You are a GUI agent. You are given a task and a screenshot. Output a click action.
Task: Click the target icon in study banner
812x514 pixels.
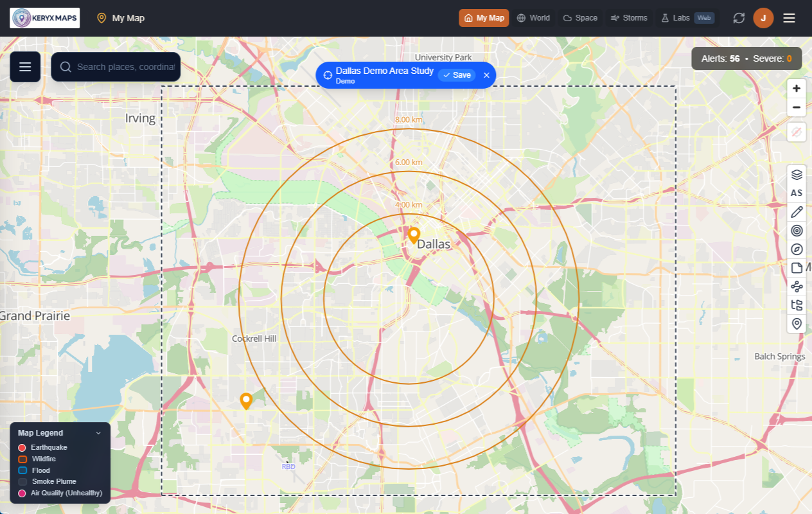click(x=327, y=75)
